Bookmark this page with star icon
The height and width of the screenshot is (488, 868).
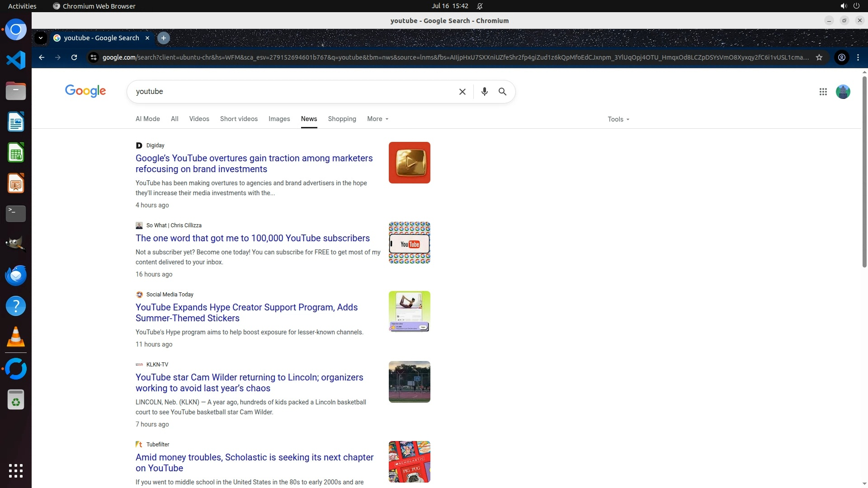819,57
